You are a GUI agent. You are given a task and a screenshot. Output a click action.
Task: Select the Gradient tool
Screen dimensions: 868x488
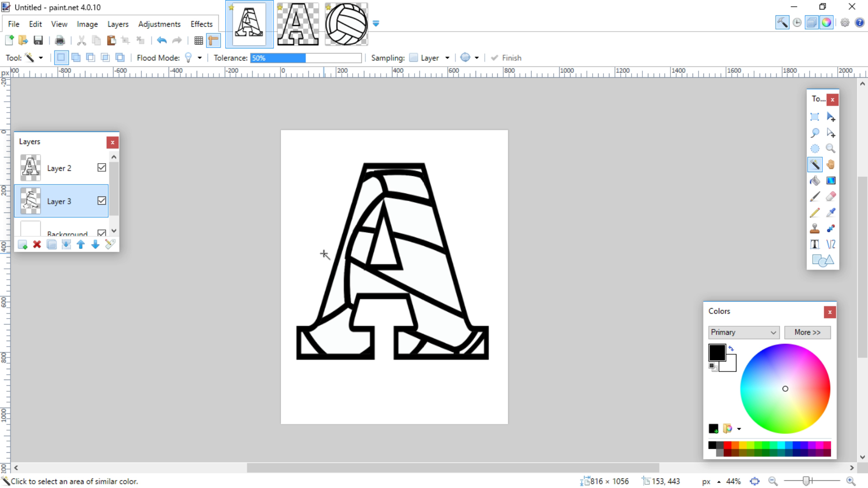(831, 181)
